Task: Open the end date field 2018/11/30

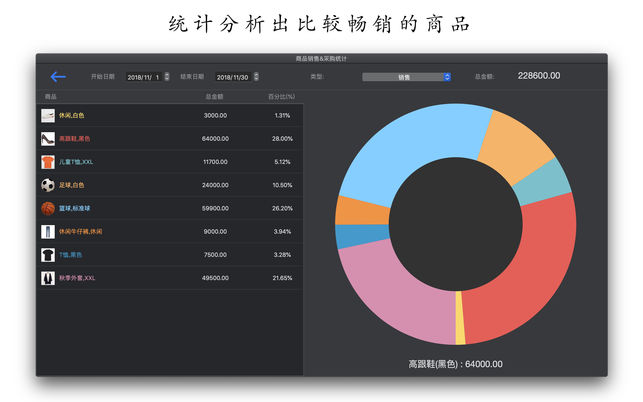Action: [x=234, y=77]
